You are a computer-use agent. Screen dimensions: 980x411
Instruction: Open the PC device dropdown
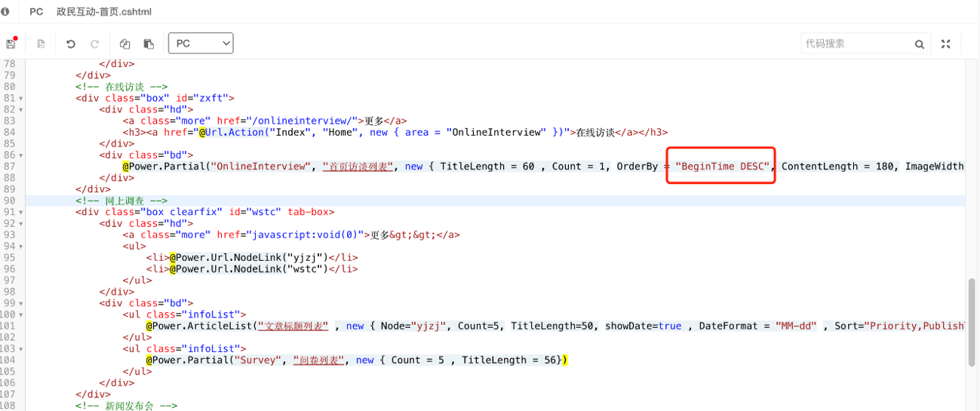[201, 43]
